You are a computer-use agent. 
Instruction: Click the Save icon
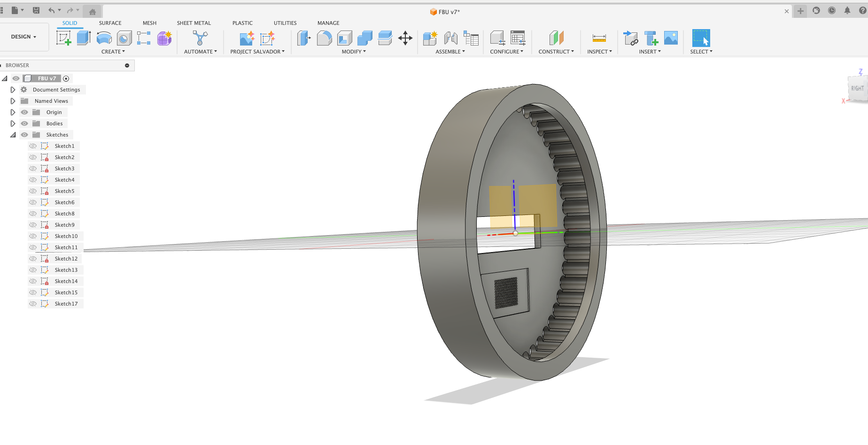tap(36, 10)
